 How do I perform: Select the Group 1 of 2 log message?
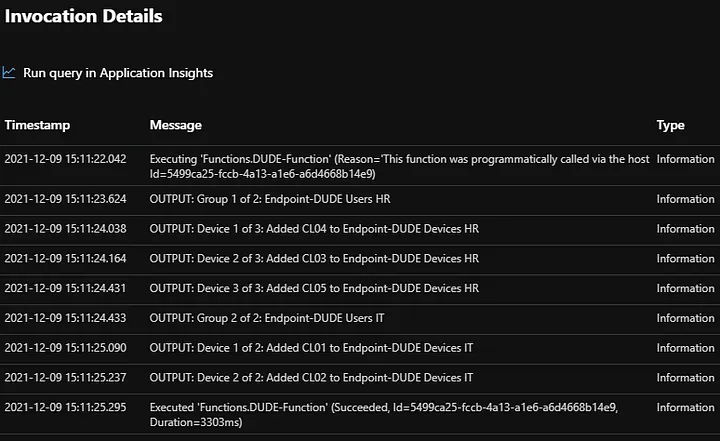point(269,199)
